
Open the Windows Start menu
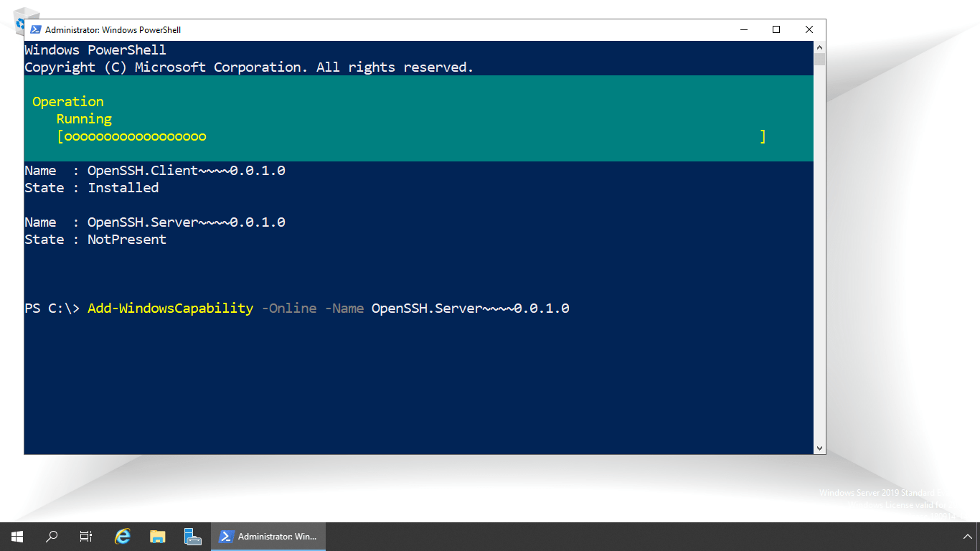coord(17,537)
